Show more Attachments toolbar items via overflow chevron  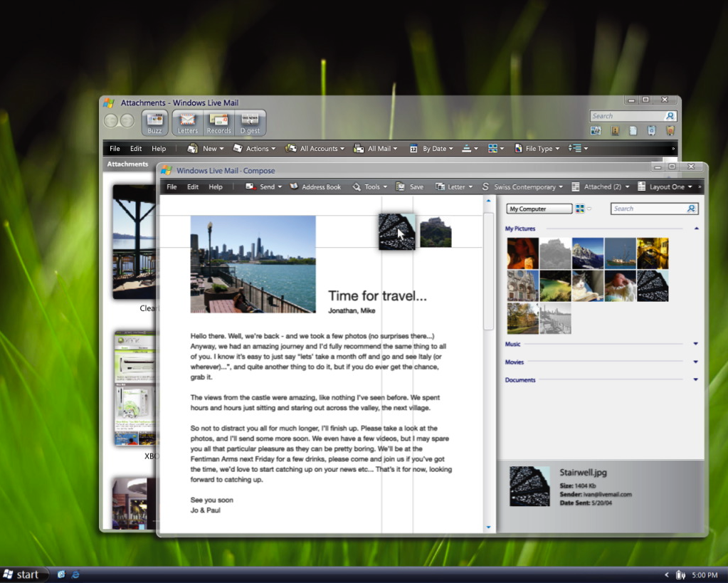[x=673, y=149]
